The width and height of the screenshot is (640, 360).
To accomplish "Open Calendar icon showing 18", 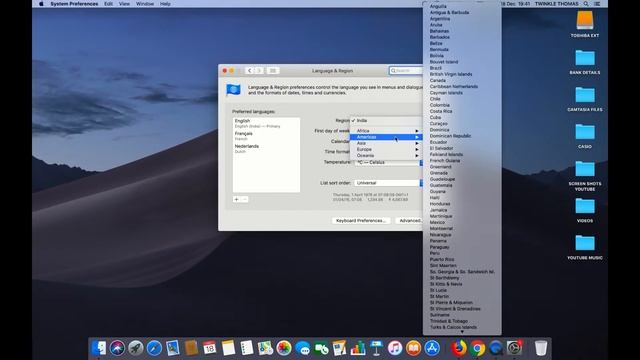I will pos(209,348).
